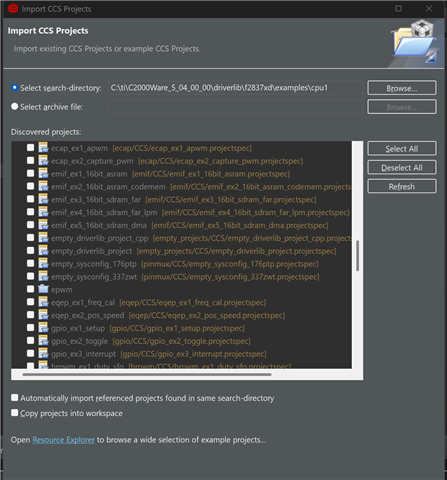This screenshot has width=447, height=480.
Task: Click the Refresh button
Action: click(x=402, y=187)
